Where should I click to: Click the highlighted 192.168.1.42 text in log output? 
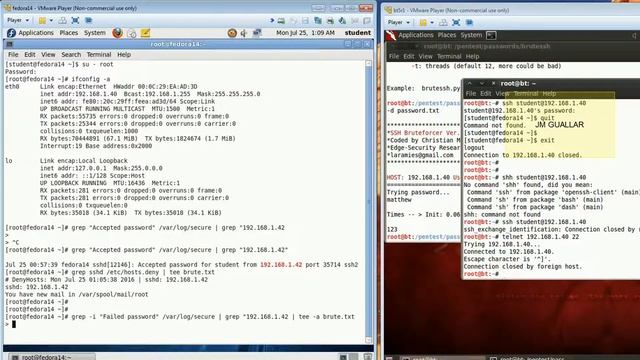[x=281, y=264]
